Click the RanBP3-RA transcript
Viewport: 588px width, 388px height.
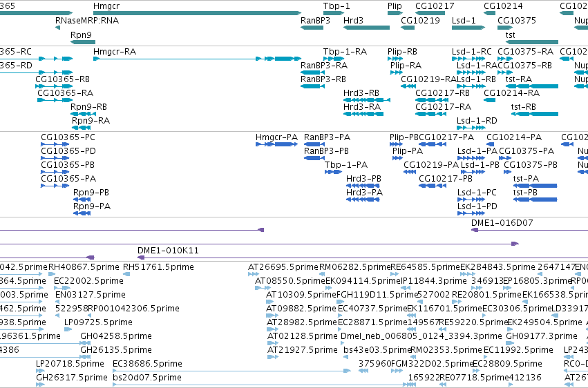pos(313,72)
